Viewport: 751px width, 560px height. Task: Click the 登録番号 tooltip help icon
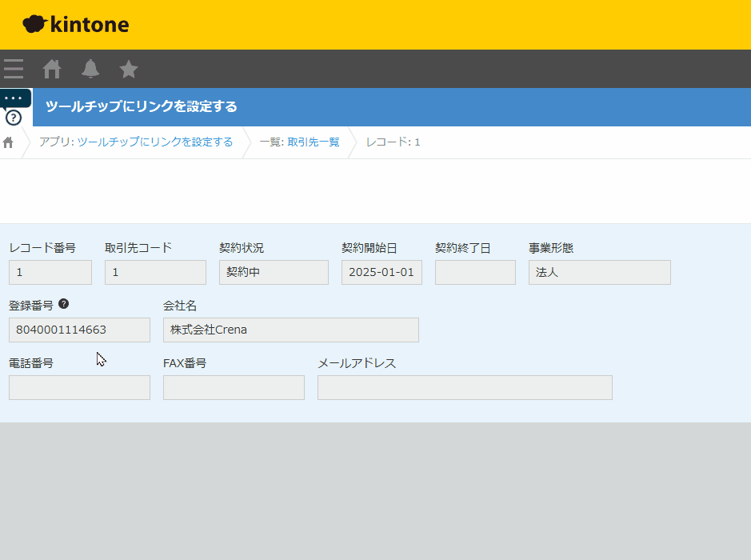click(64, 304)
